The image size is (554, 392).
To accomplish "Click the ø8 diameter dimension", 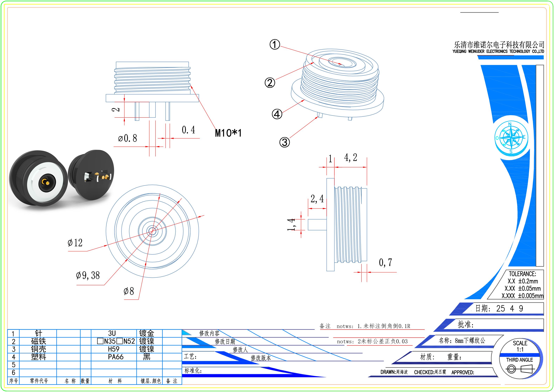I will (129, 291).
